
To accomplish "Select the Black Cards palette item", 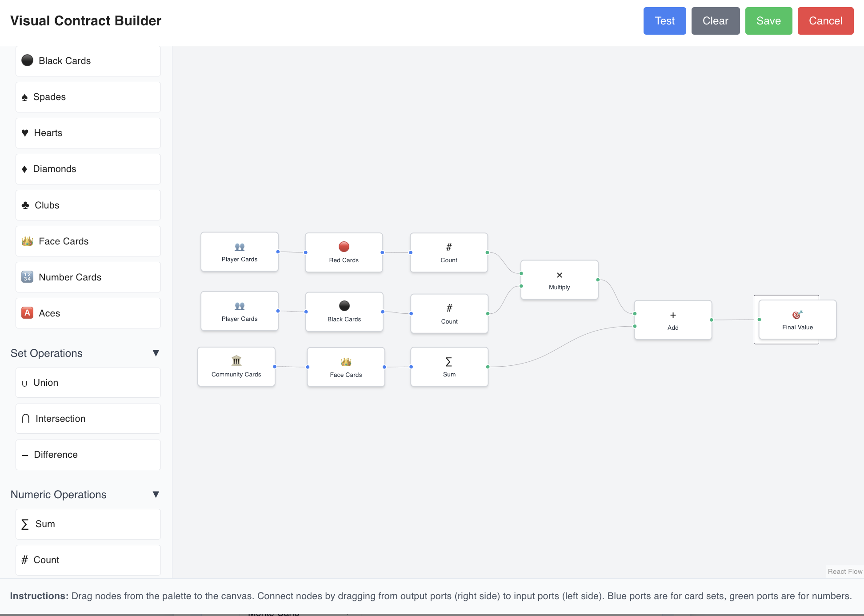I will tap(88, 61).
